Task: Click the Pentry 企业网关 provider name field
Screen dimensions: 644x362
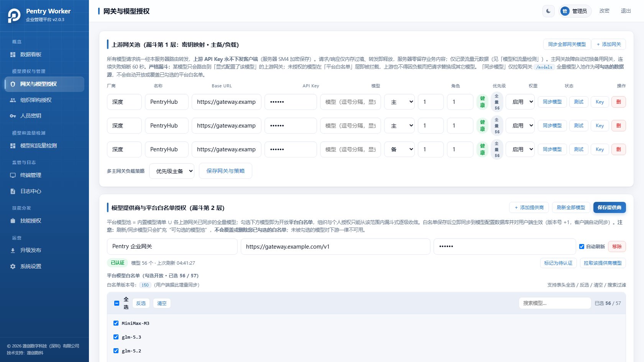Action: 172,247
